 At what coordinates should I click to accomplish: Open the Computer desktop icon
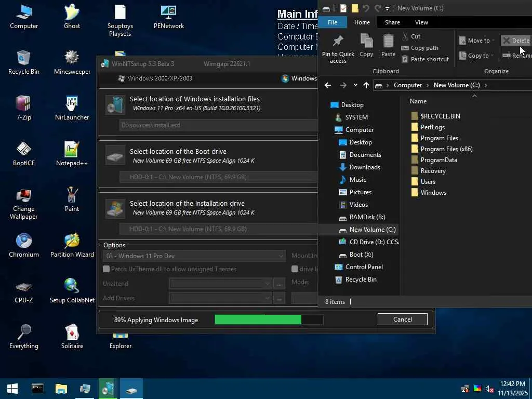point(24,17)
